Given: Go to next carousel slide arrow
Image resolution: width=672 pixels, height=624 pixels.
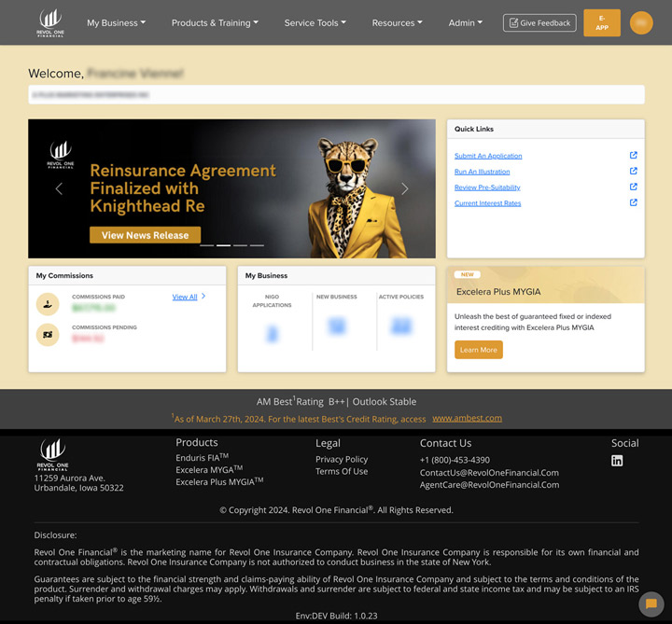Looking at the screenshot, I should pyautogui.click(x=404, y=188).
